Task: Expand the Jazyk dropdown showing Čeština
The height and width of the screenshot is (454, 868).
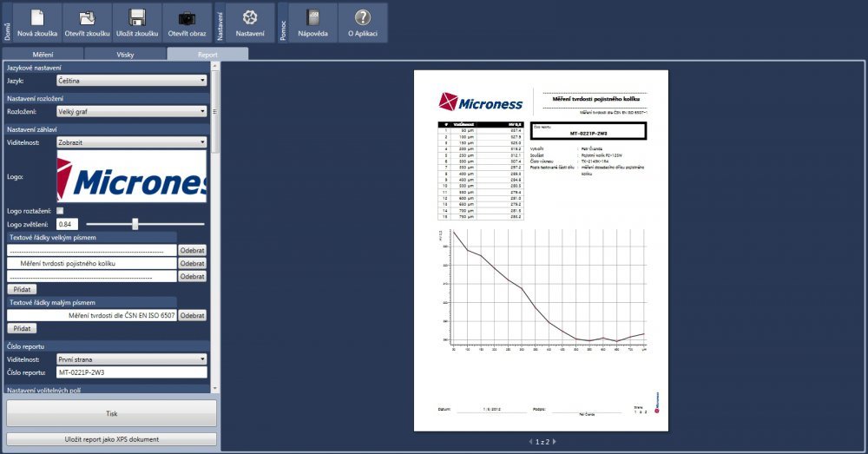Action: coord(131,81)
